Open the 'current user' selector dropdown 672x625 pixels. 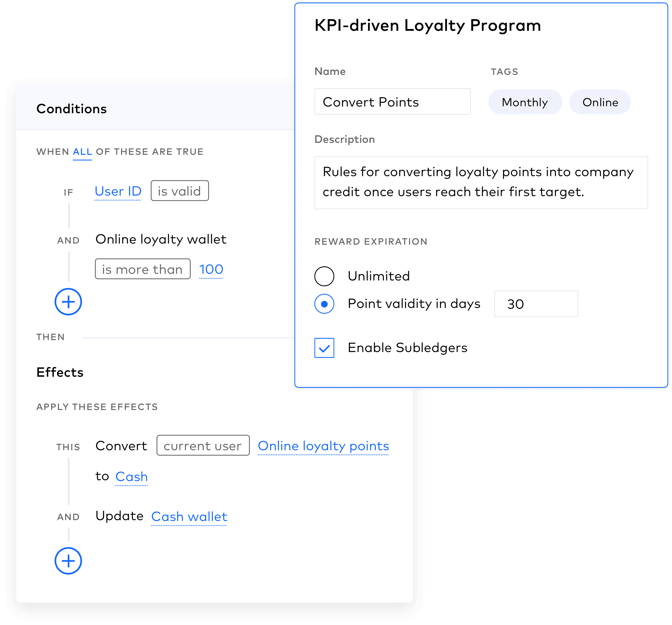[203, 446]
